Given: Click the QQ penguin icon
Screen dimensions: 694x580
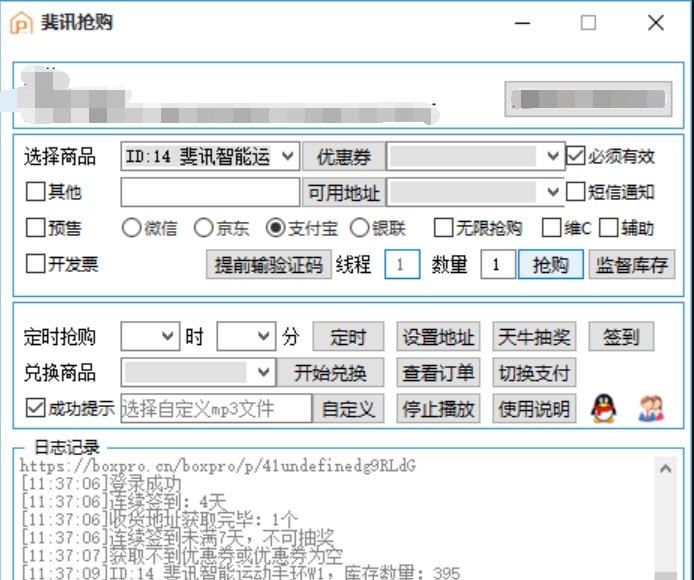Looking at the screenshot, I should coord(603,408).
